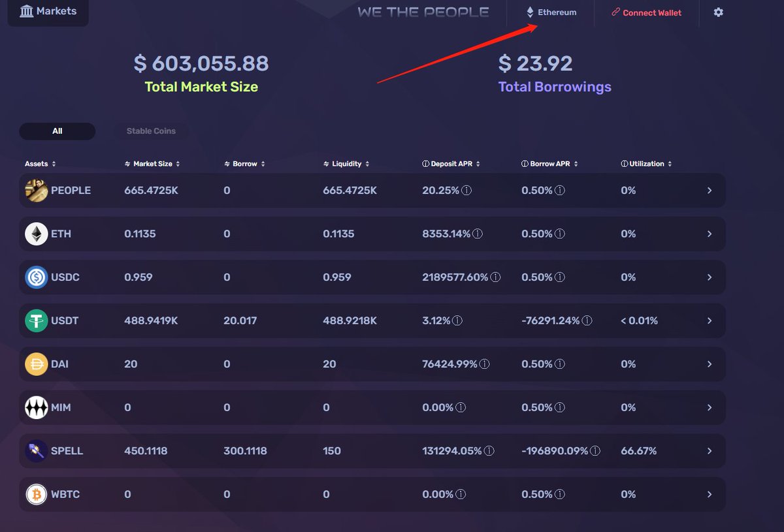
Task: Click info icon in Deposit APR column header
Action: [x=425, y=164]
